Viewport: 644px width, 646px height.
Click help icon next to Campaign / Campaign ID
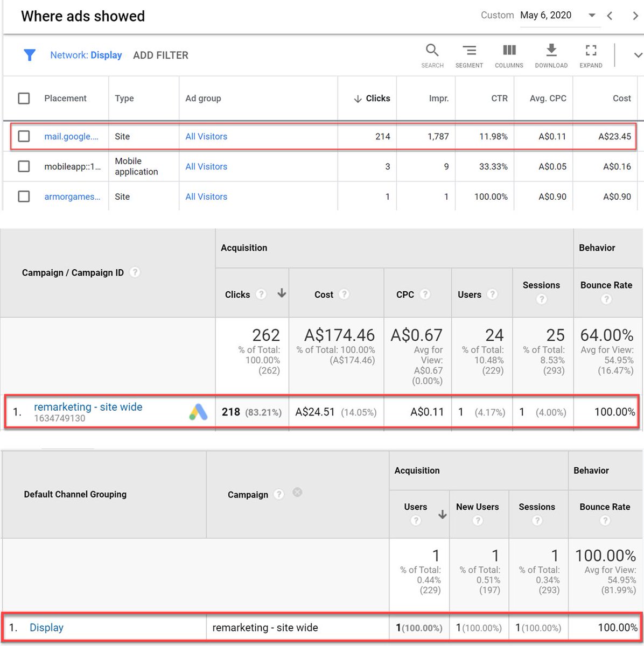tap(135, 272)
